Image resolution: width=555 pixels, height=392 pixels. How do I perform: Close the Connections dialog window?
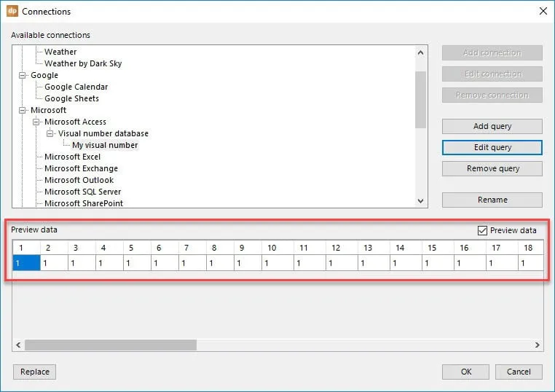pyautogui.click(x=542, y=12)
